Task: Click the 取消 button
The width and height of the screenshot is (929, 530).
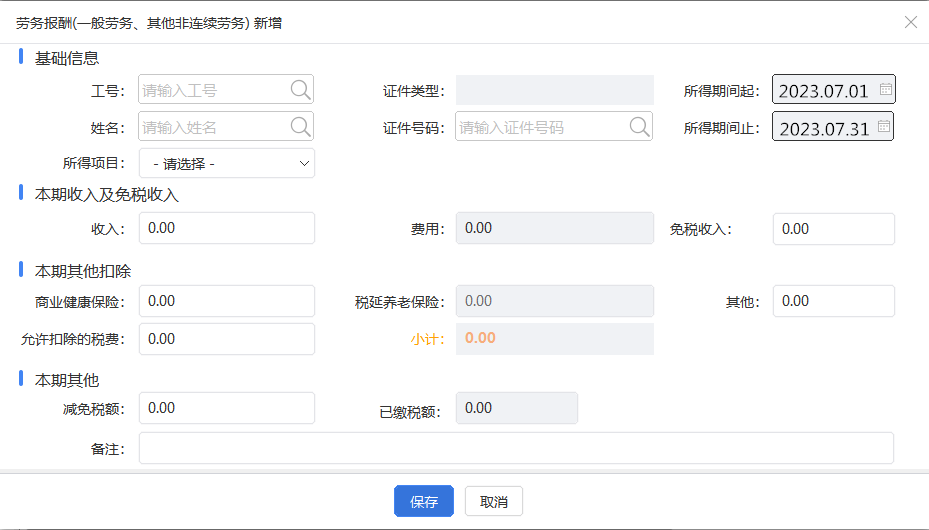Action: [494, 502]
